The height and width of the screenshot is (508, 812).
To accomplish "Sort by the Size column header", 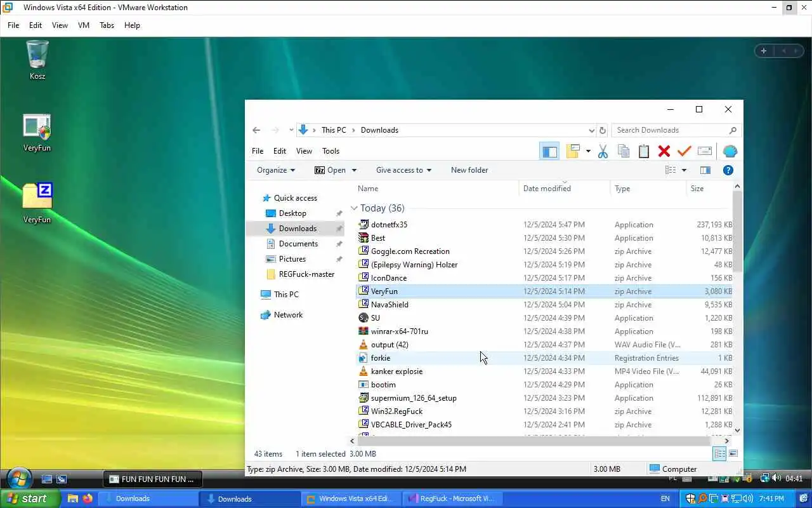I will point(709,189).
